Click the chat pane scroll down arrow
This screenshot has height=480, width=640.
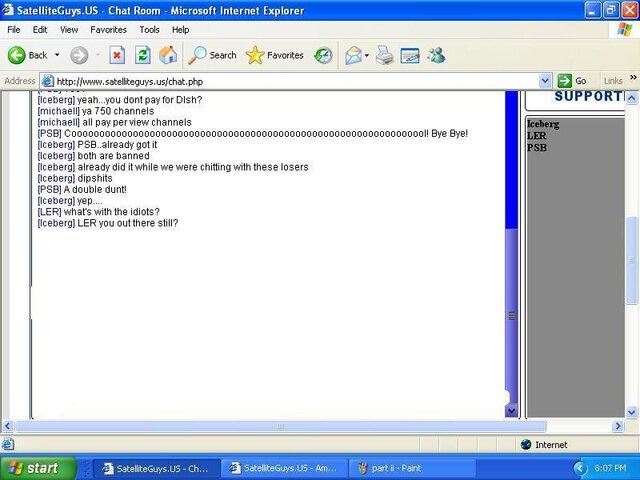(x=511, y=411)
